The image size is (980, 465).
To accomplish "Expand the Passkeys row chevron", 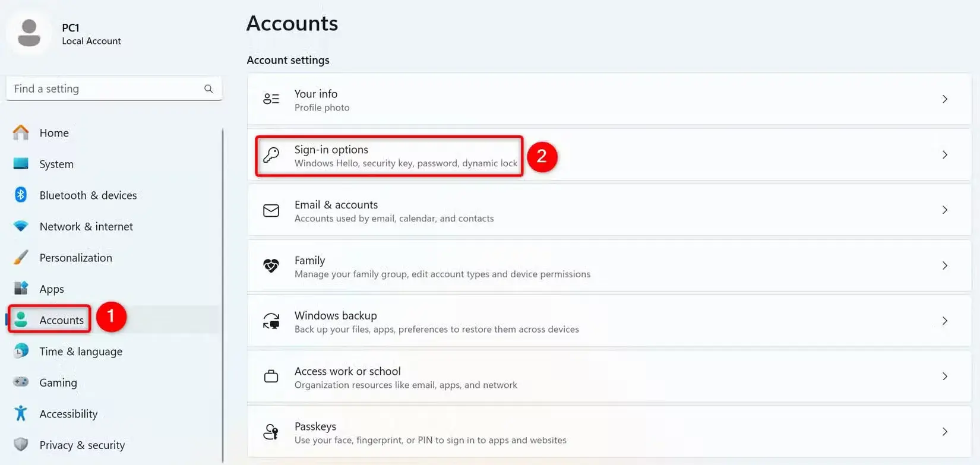I will click(944, 432).
